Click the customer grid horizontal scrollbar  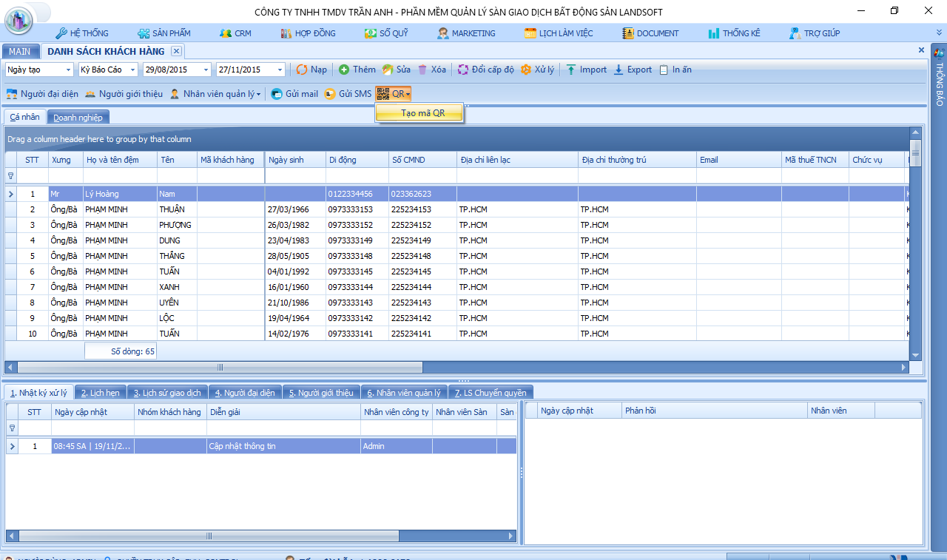pyautogui.click(x=456, y=367)
